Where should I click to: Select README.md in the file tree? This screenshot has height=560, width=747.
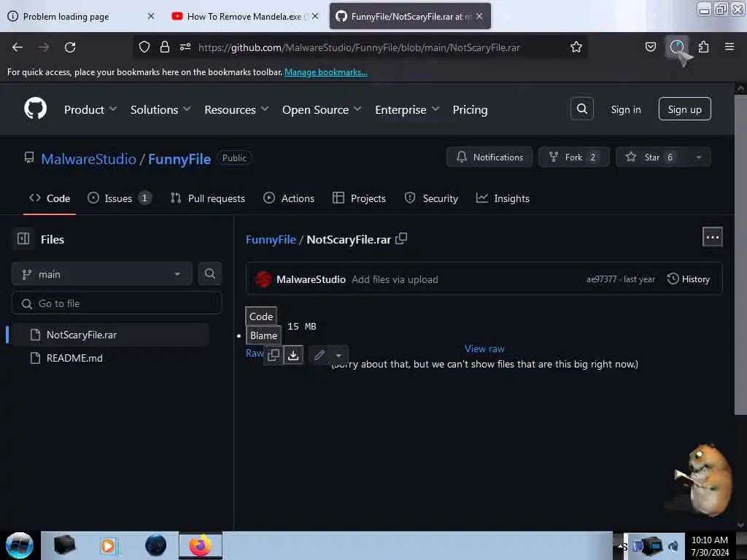111,358
